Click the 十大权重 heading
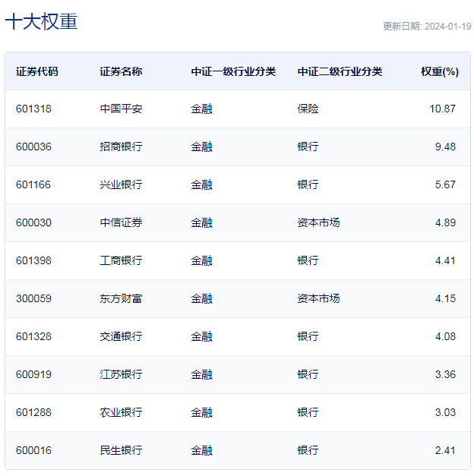Image resolution: width=474 pixels, height=476 pixels. tap(41, 21)
